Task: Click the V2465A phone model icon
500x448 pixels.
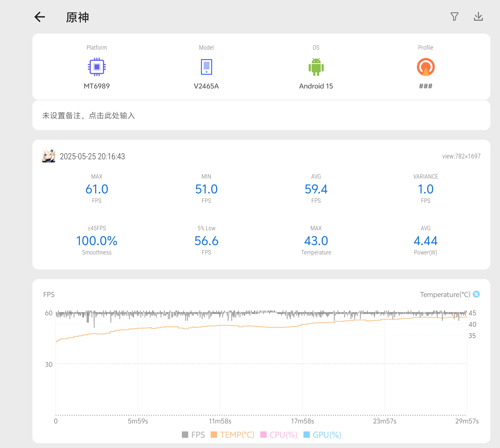Action: click(x=206, y=67)
